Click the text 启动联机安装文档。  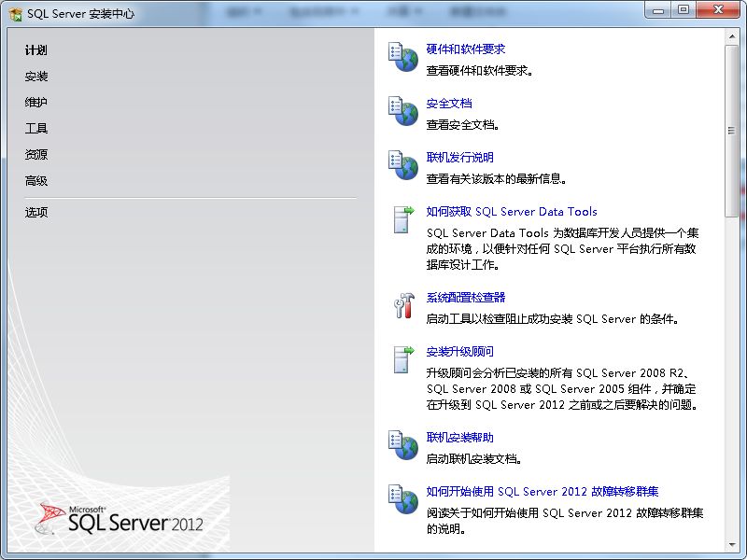tap(474, 459)
